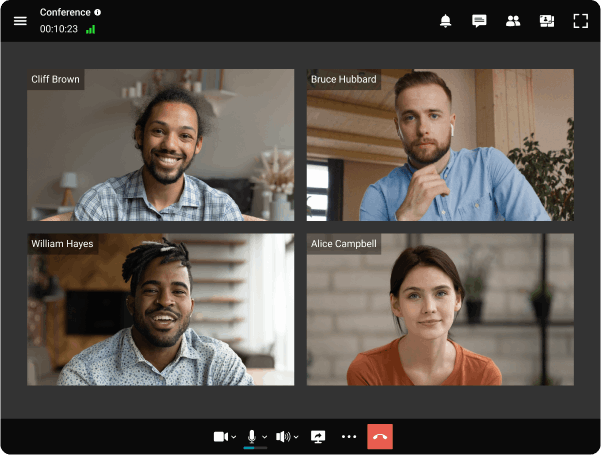Show the participants list
Image resolution: width=601 pixels, height=455 pixels.
[513, 21]
